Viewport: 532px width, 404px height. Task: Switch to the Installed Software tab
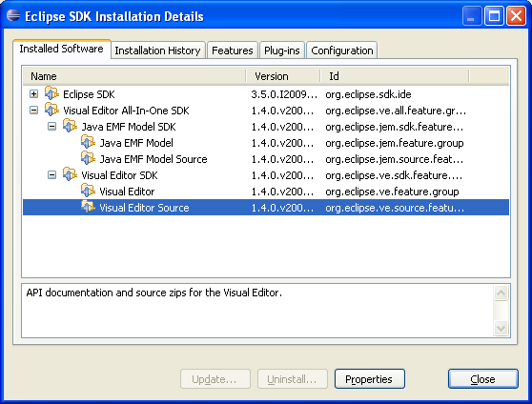61,50
